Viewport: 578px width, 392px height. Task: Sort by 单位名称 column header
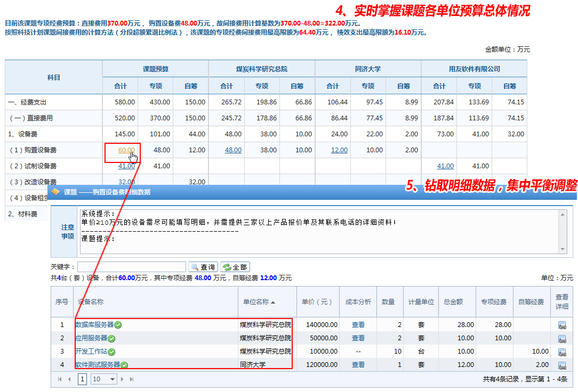tap(259, 302)
